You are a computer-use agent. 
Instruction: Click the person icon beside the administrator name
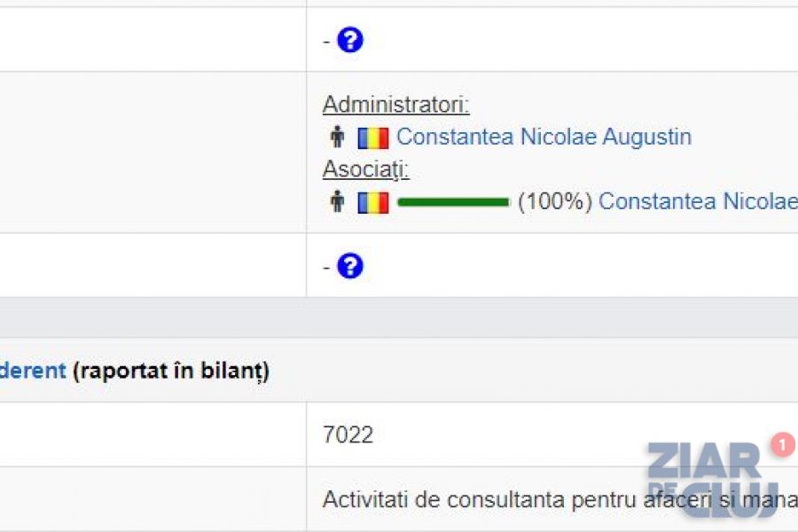tap(337, 137)
